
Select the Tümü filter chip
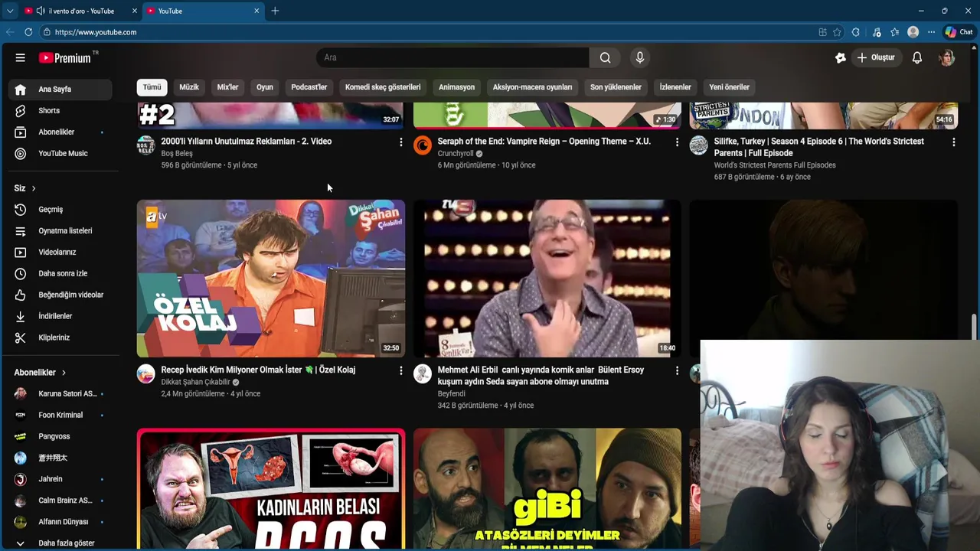[152, 87]
